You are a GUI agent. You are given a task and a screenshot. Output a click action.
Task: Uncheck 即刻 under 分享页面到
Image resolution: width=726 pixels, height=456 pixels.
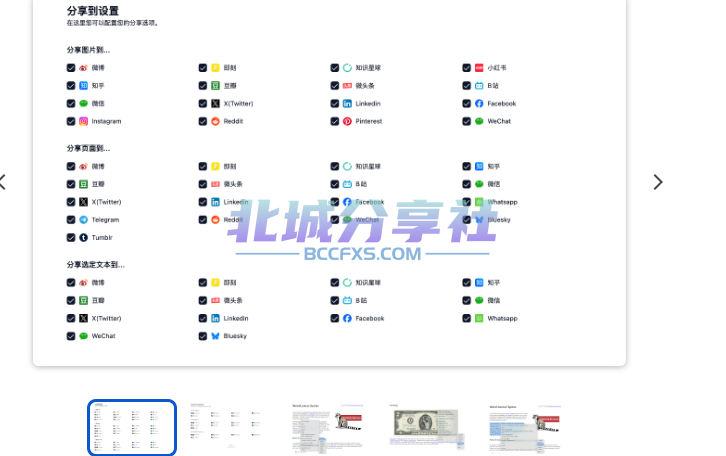click(x=203, y=166)
